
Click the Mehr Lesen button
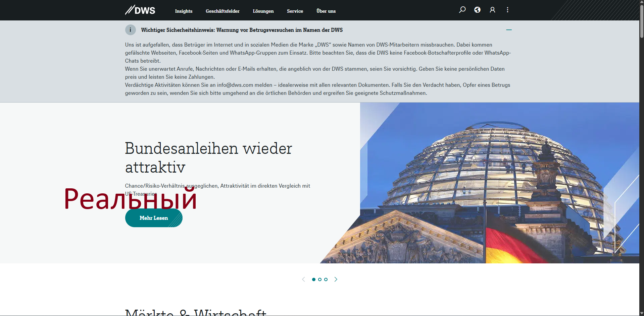tap(154, 218)
